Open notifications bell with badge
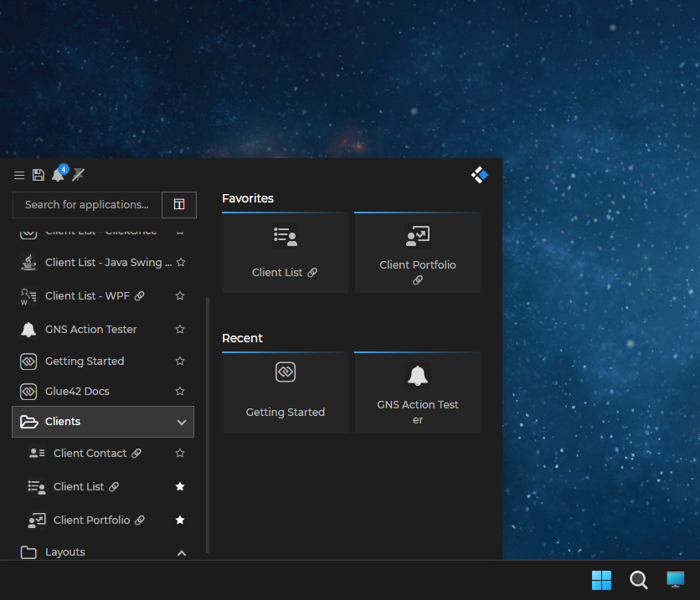This screenshot has width=700, height=600. click(x=58, y=175)
